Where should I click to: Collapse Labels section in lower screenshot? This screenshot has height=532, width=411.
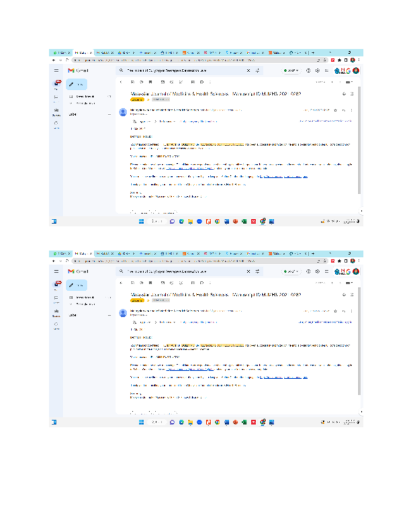coord(109,315)
